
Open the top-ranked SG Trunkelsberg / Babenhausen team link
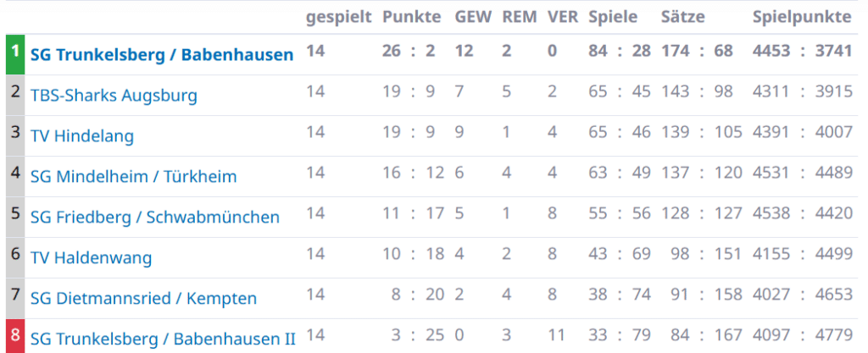[x=162, y=55]
